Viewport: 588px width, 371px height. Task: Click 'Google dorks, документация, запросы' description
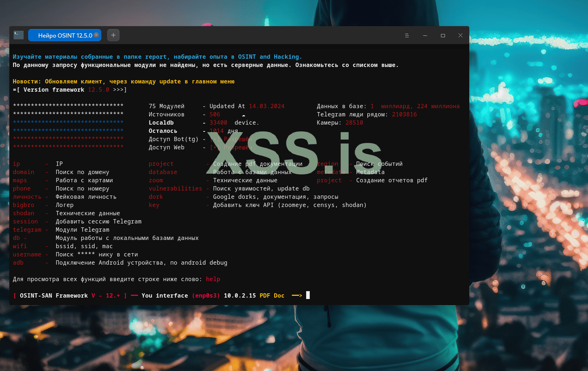click(276, 197)
